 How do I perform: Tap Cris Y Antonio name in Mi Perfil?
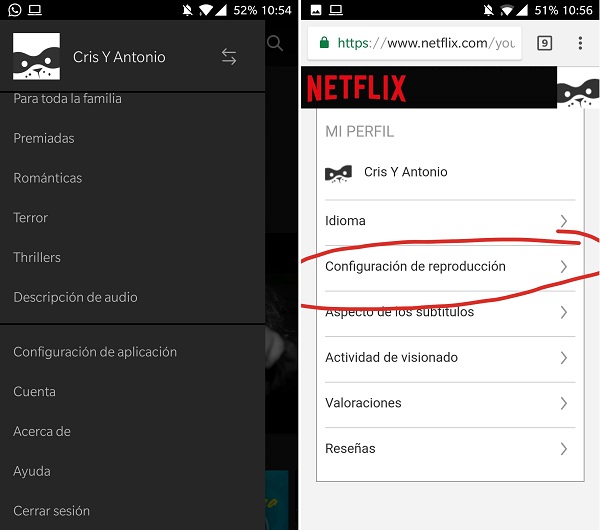(406, 172)
